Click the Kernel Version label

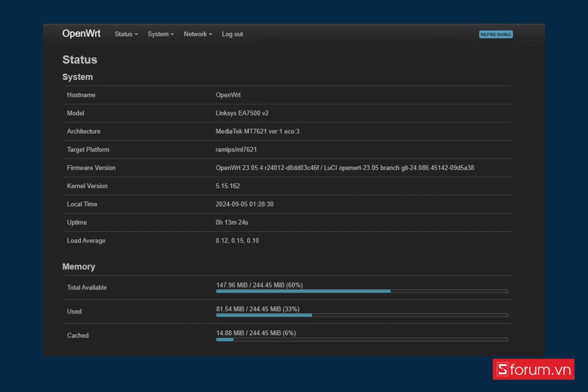click(87, 186)
